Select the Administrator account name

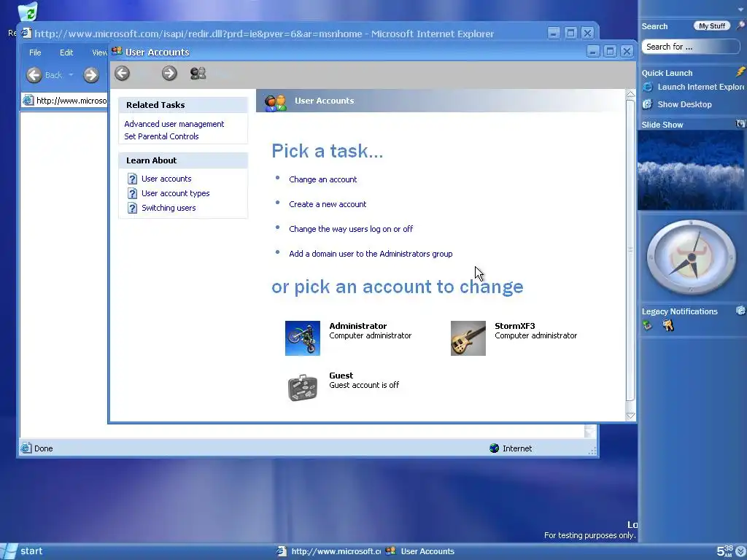tap(357, 326)
